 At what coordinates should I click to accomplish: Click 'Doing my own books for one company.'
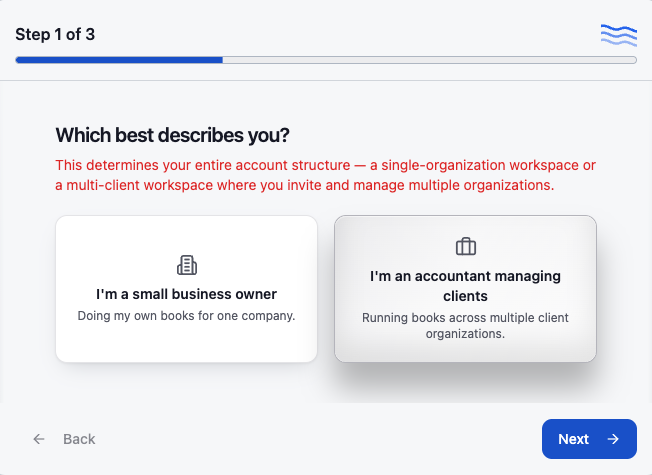click(x=186, y=316)
